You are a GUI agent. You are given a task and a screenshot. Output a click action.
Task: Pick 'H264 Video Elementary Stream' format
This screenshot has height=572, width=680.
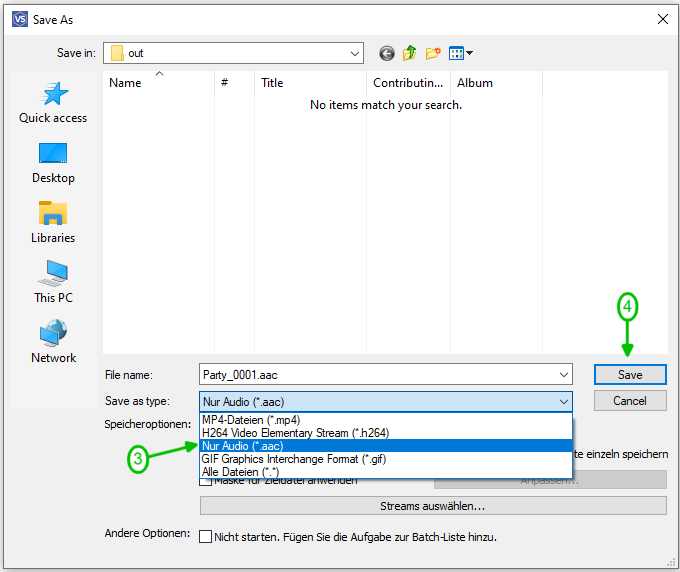(x=295, y=433)
